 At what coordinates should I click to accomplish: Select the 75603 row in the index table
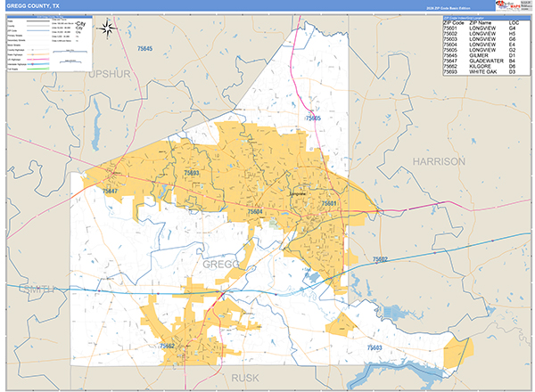[x=486, y=39]
